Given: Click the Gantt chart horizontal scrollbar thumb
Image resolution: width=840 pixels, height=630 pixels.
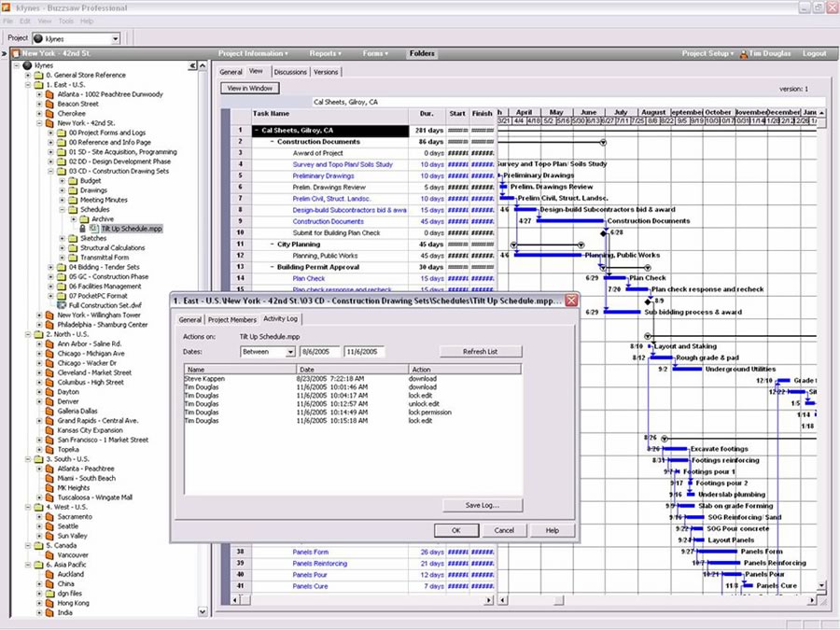Looking at the screenshot, I should pyautogui.click(x=558, y=600).
